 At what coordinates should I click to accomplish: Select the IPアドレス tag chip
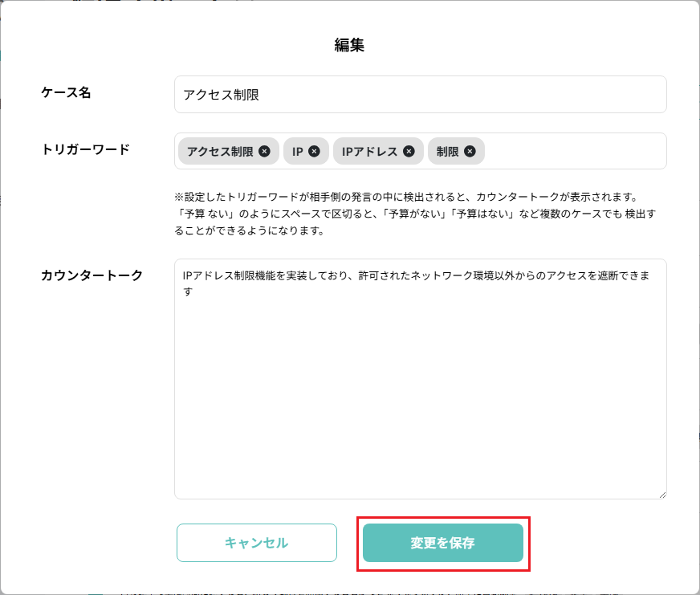377,150
